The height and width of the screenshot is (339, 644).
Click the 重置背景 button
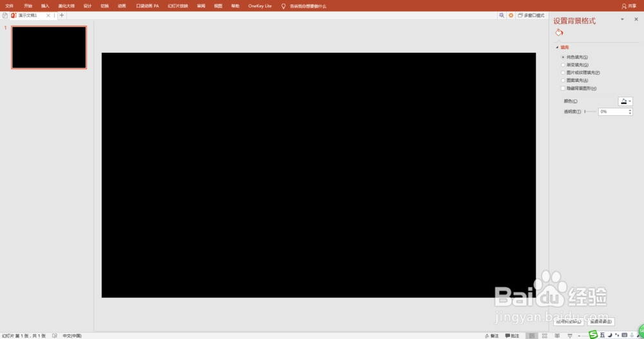click(x=600, y=322)
